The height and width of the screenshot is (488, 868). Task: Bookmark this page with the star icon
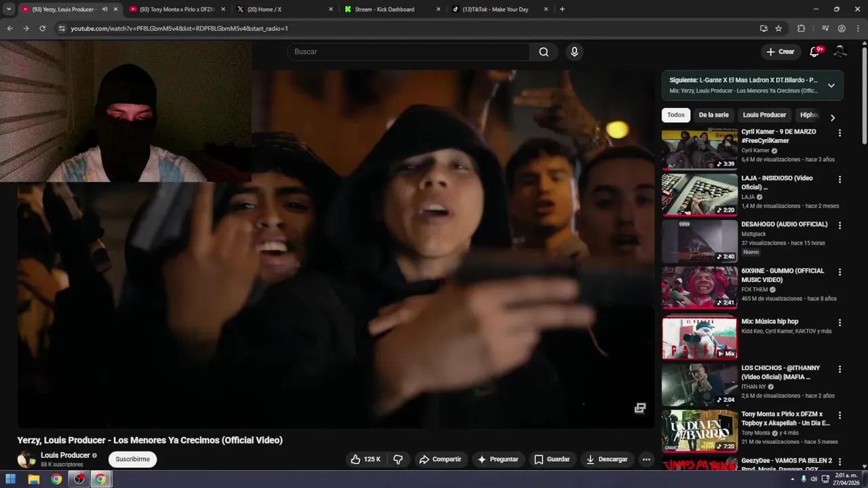(778, 28)
